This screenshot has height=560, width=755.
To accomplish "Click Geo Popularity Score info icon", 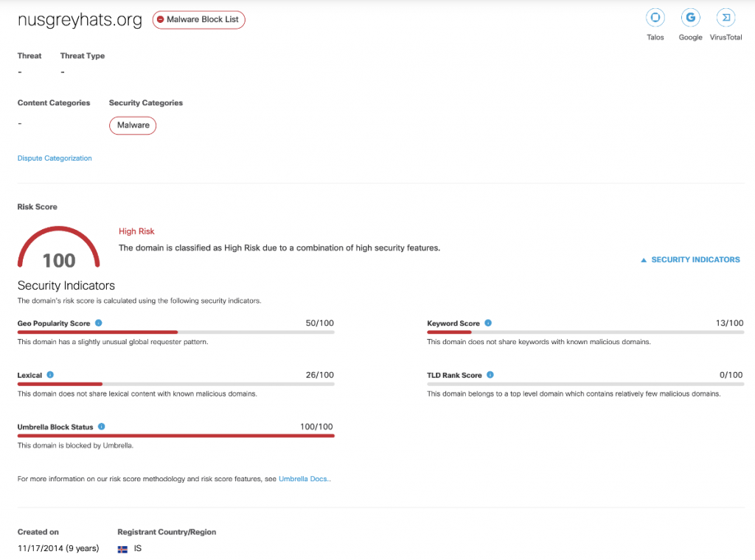I will 99,323.
